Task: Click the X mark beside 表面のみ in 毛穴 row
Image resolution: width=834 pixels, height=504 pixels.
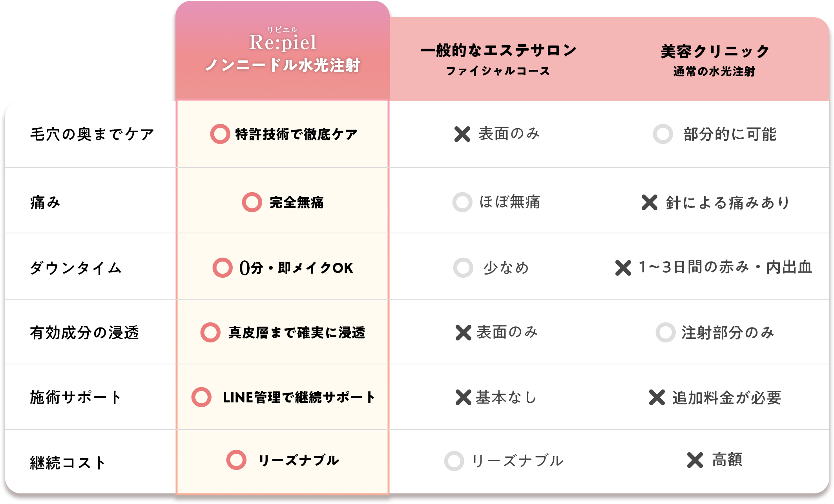Action: click(462, 134)
